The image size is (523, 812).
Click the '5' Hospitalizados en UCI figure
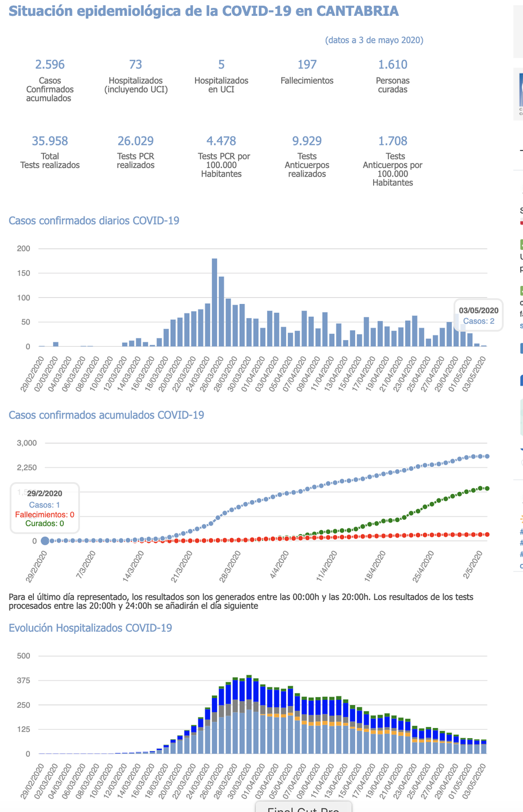pos(221,65)
